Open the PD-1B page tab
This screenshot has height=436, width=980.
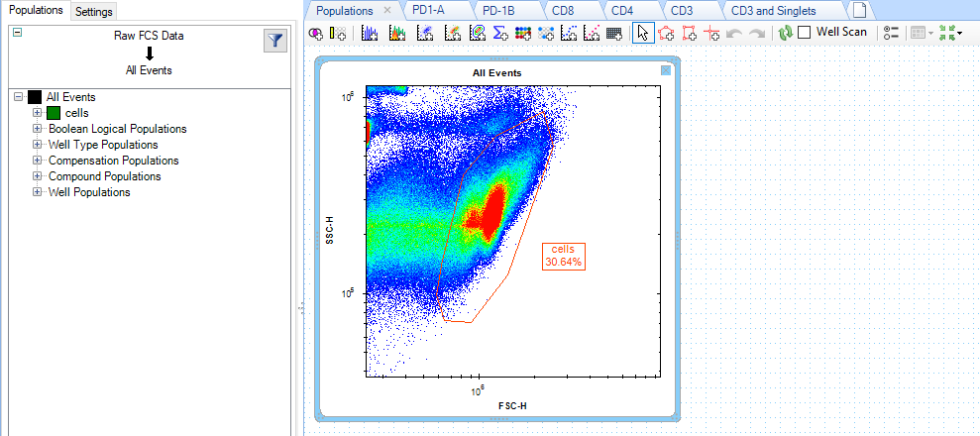(499, 11)
